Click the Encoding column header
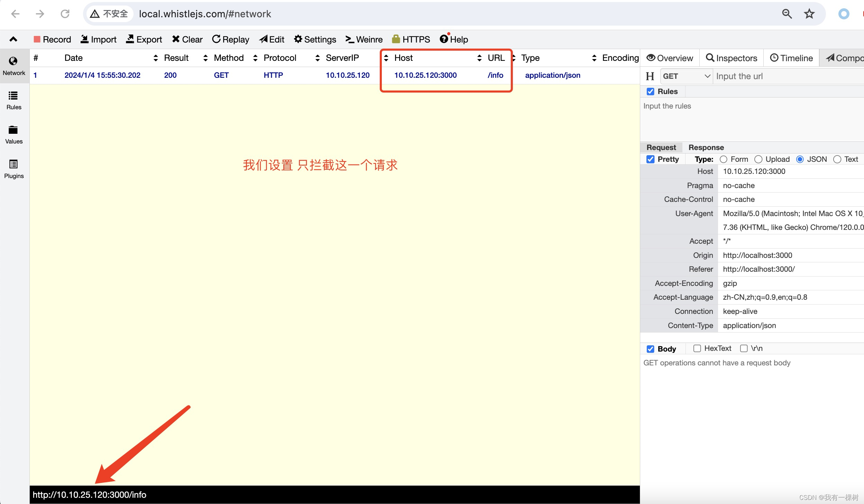The image size is (864, 504). pyautogui.click(x=621, y=58)
